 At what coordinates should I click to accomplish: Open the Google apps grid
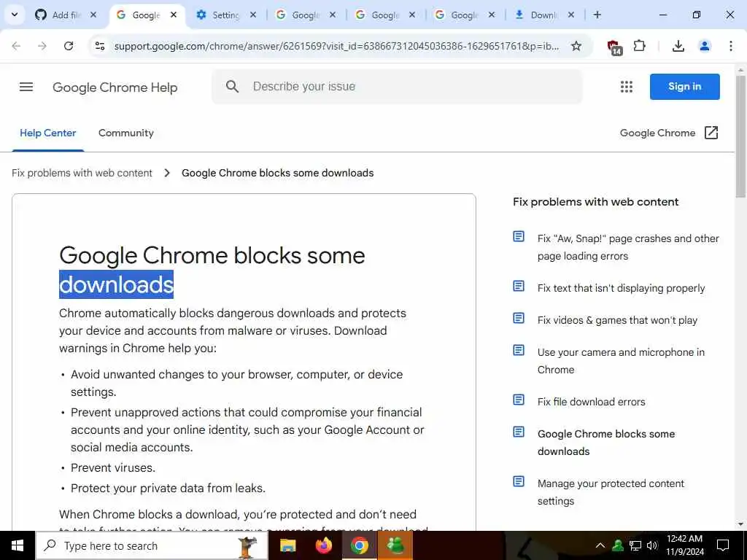point(627,87)
